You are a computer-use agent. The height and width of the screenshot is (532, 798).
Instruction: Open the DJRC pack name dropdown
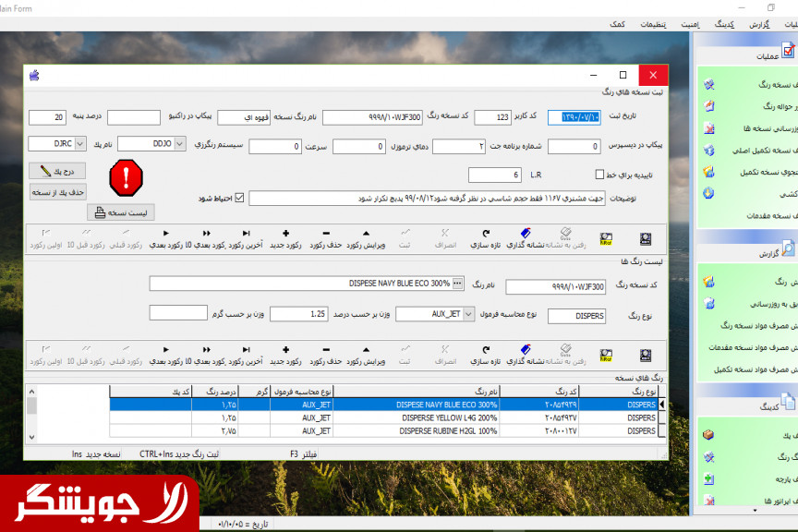[x=79, y=144]
